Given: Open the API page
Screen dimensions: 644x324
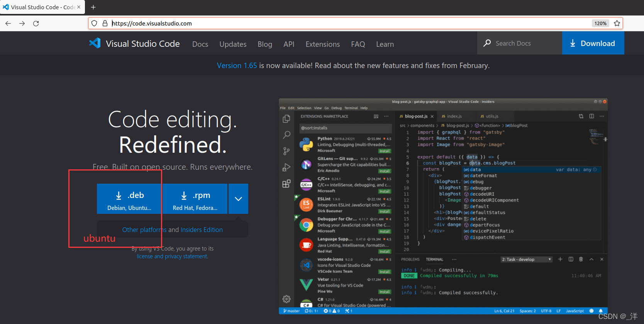Looking at the screenshot, I should click(x=289, y=44).
